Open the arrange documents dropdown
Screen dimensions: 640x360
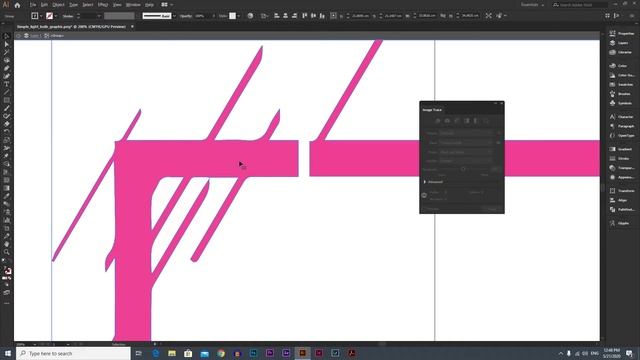[166, 5]
